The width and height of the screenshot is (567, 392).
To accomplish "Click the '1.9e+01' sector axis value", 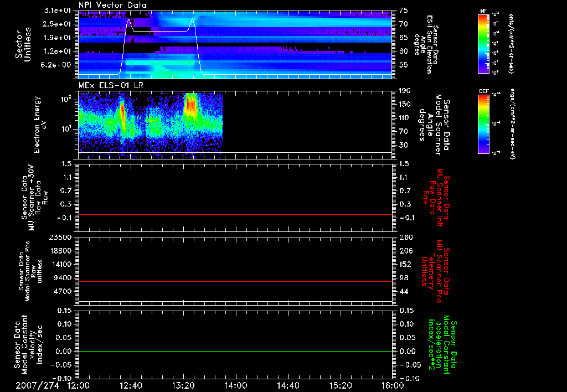I will point(57,38).
